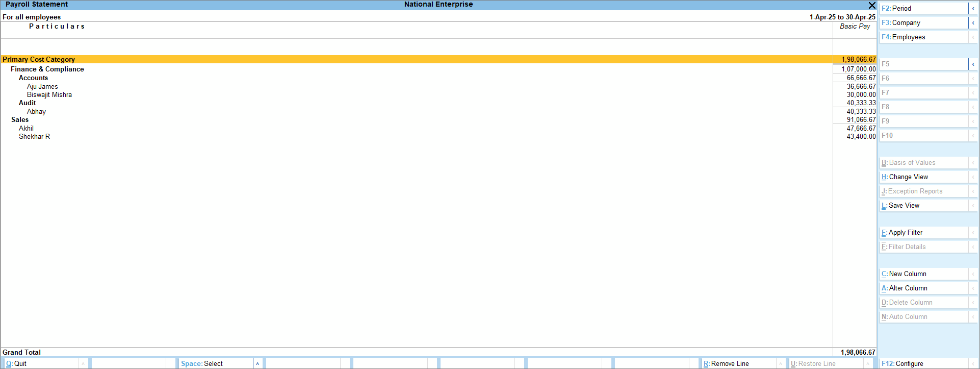This screenshot has height=369, width=980.
Task: Click Quit in bottom bar
Action: pyautogui.click(x=41, y=363)
